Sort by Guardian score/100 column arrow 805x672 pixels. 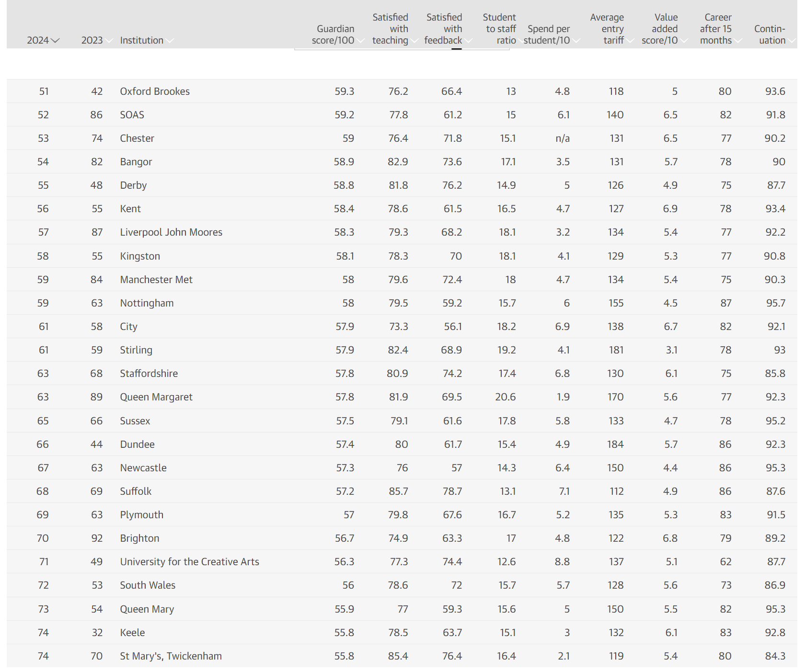coord(360,41)
